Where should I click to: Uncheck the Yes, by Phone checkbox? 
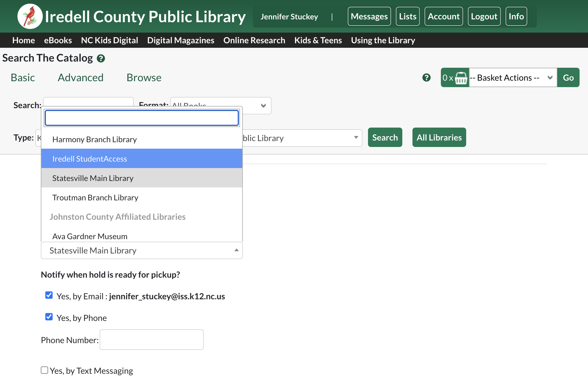point(49,317)
